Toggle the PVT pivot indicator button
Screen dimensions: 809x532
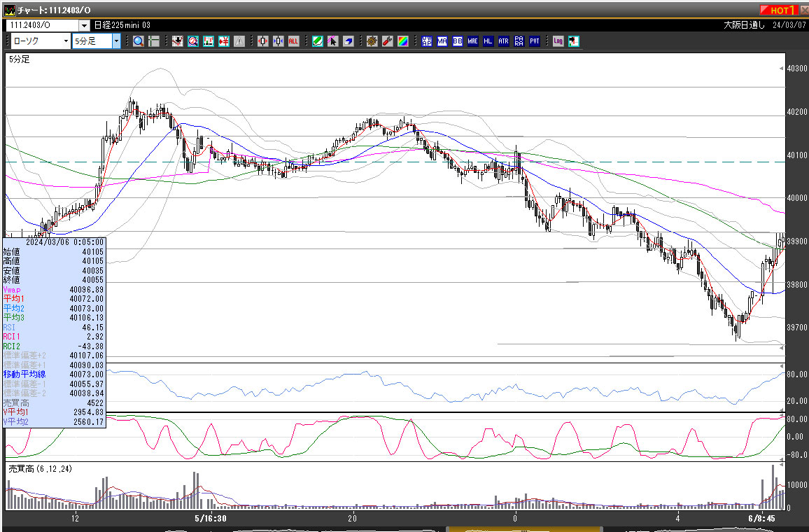pos(534,41)
